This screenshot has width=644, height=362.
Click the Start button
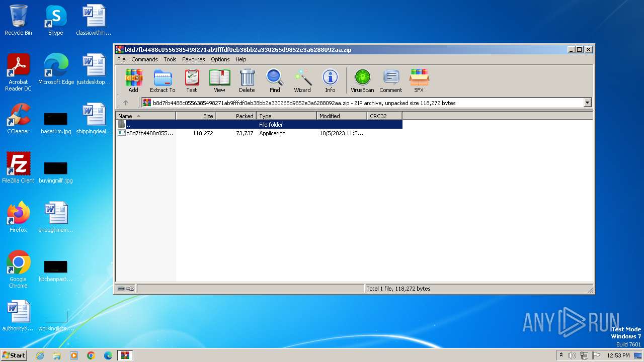14,355
